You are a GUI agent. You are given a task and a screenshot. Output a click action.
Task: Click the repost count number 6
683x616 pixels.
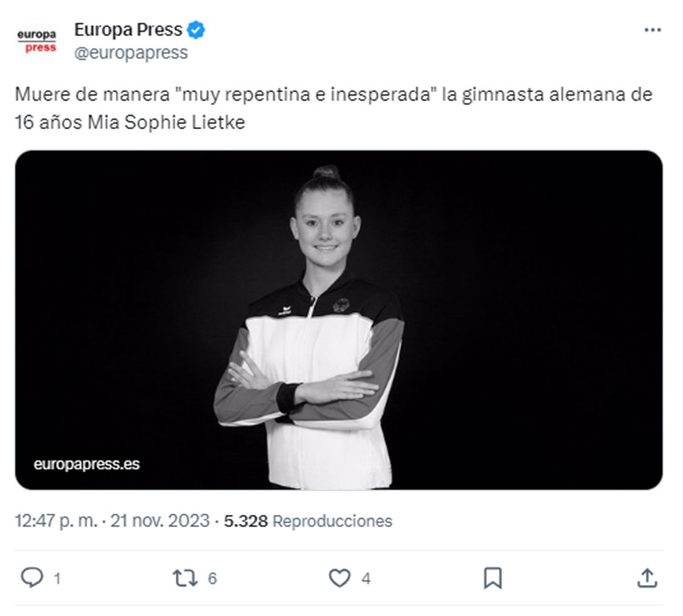[212, 579]
